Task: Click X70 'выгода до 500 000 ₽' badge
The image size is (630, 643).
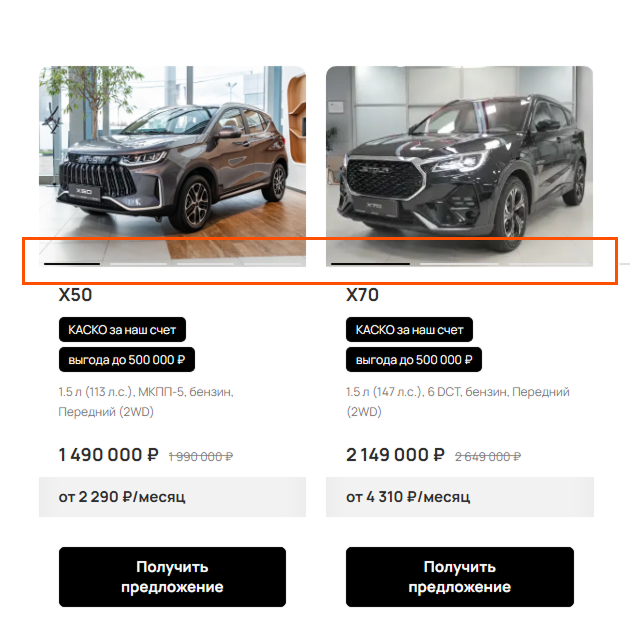Action: (x=414, y=360)
